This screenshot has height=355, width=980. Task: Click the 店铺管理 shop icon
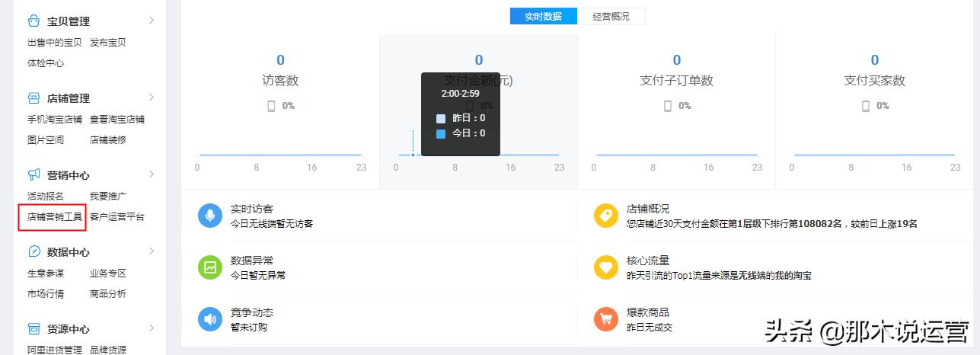[x=34, y=98]
